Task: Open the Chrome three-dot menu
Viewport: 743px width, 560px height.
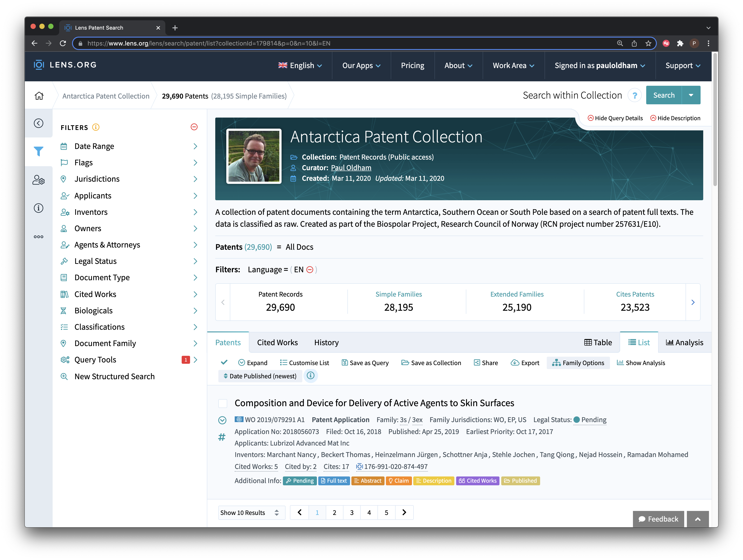Action: coord(708,43)
